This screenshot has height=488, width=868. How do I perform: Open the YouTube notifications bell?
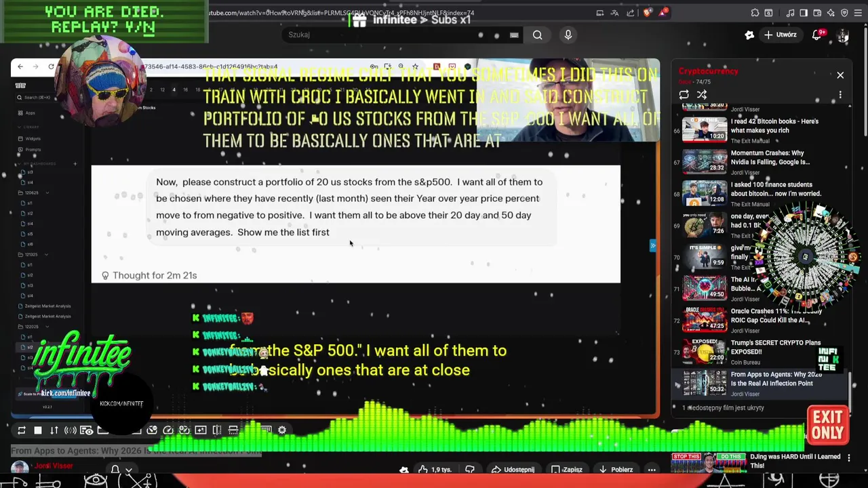(817, 35)
